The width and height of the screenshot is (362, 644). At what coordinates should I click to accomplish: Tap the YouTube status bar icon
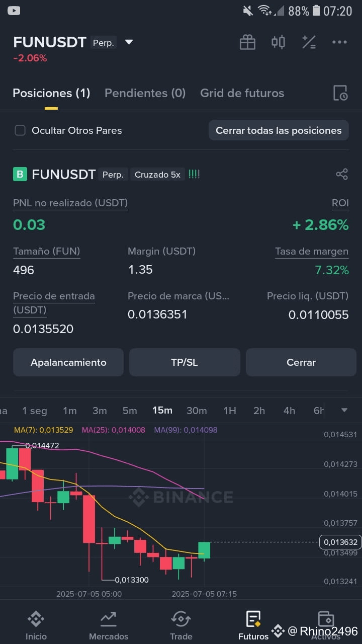coord(14,11)
